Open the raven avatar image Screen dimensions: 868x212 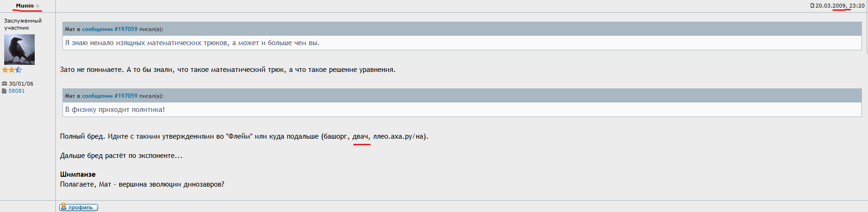pos(19,49)
